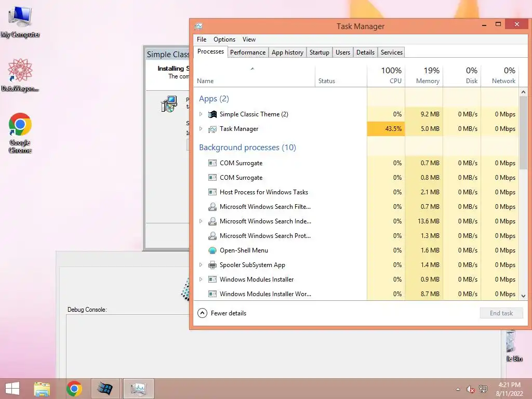Open File Explorer from the taskbar
532x399 pixels.
click(x=42, y=389)
